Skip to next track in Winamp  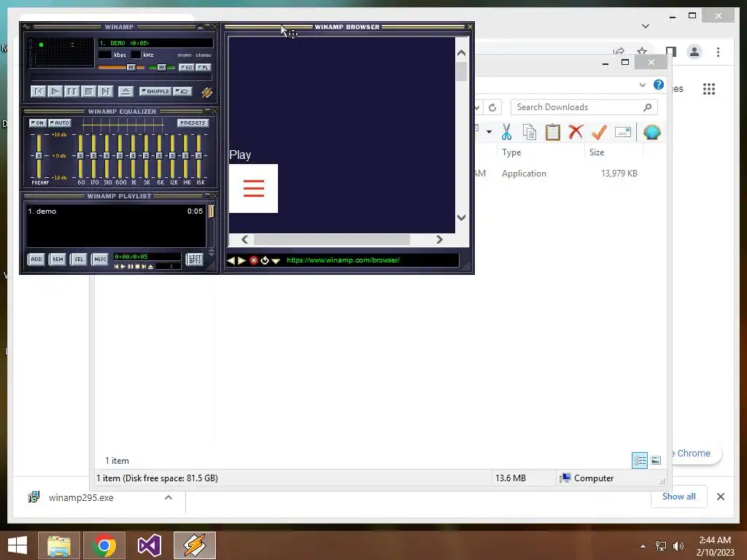click(x=105, y=91)
